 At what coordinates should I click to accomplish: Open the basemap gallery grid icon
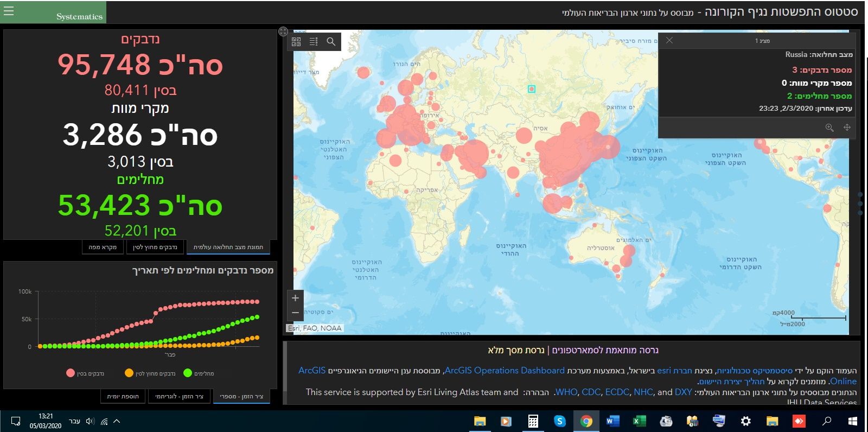pyautogui.click(x=296, y=41)
